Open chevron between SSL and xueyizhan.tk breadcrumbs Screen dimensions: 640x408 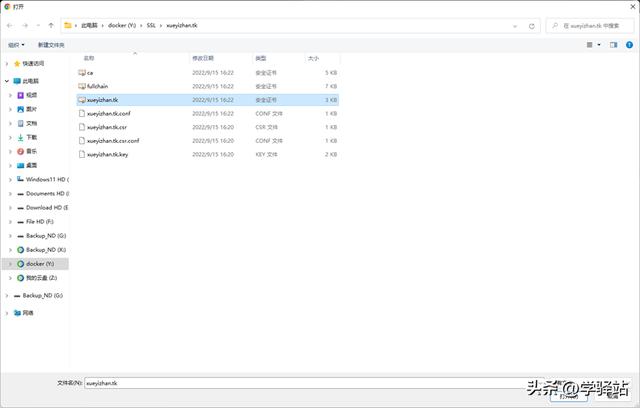click(x=161, y=25)
